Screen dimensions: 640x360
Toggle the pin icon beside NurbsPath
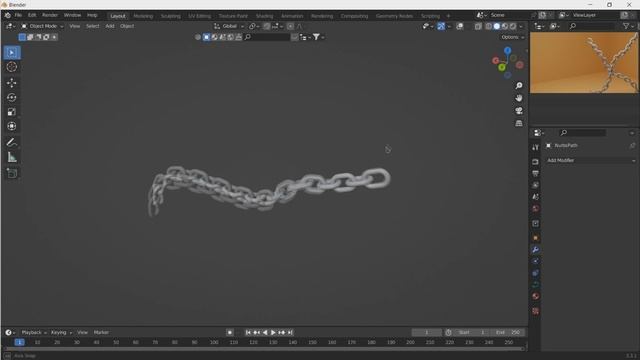click(x=632, y=146)
